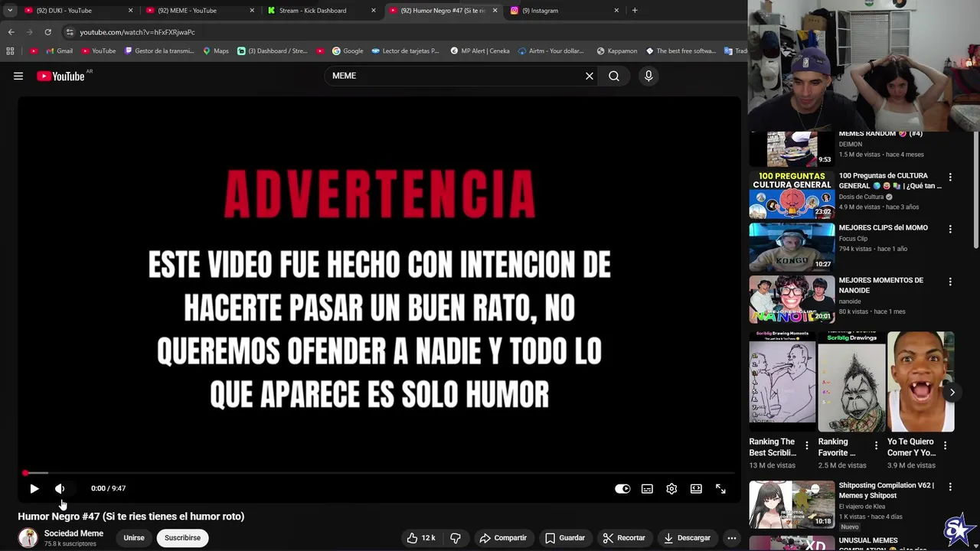Switch to Instagram tab

[565, 11]
